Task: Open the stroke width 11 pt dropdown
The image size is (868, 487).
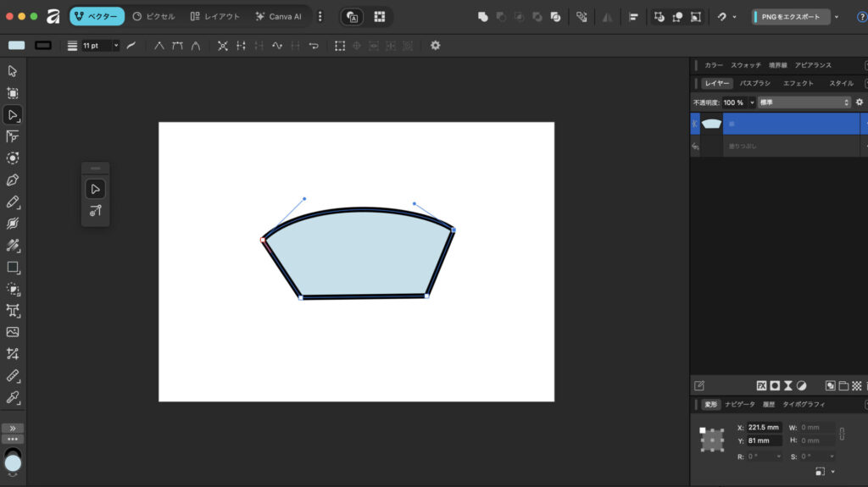Action: 116,46
